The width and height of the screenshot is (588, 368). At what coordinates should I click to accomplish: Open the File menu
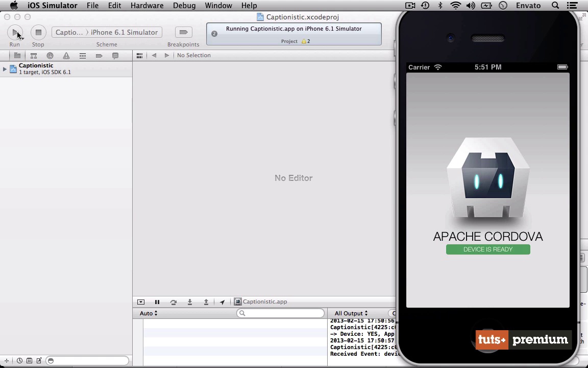coord(92,6)
